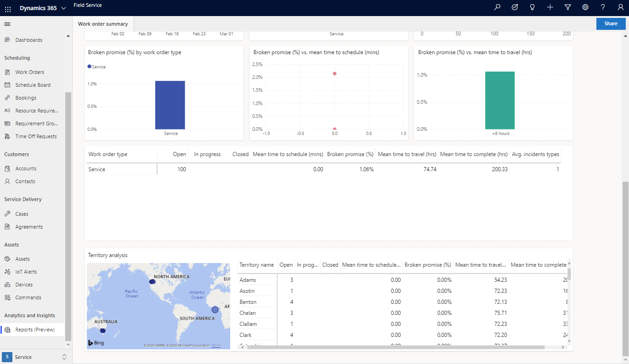Click the search magnifier icon
Viewport: 629px width, 364px height.
[497, 7]
